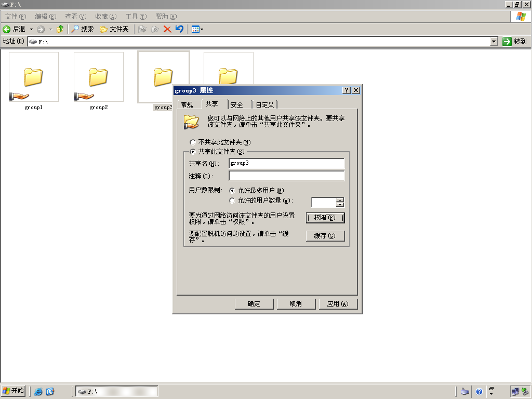Switch to the 自定义 tab

tap(264, 104)
